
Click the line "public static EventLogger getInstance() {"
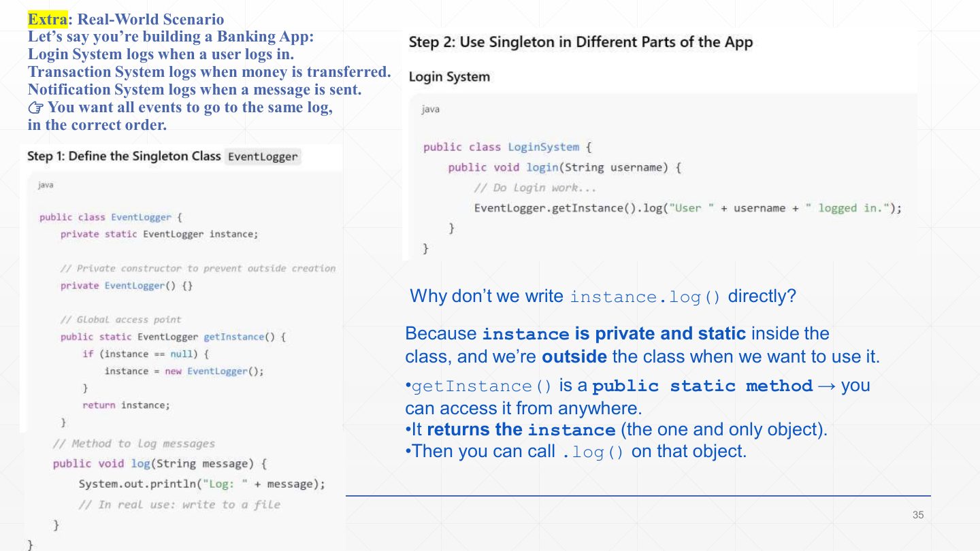pos(173,337)
